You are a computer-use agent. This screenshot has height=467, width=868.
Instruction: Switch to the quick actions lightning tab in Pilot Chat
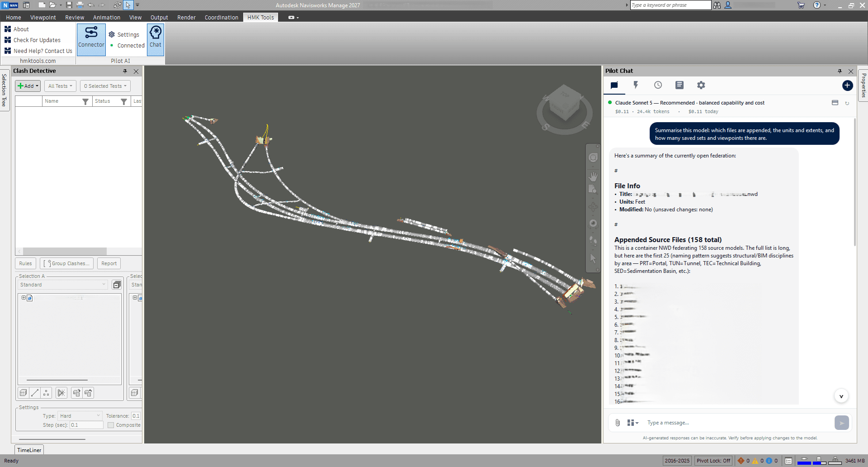[636, 85]
